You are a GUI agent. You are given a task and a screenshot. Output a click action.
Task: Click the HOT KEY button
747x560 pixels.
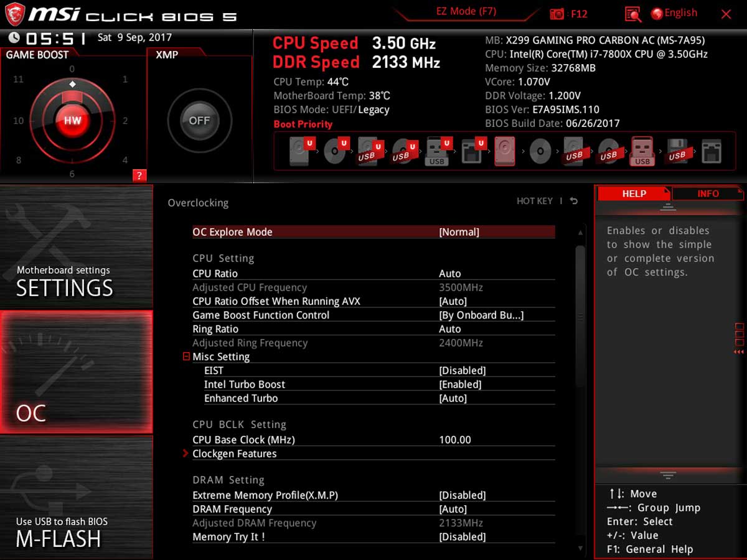point(535,201)
